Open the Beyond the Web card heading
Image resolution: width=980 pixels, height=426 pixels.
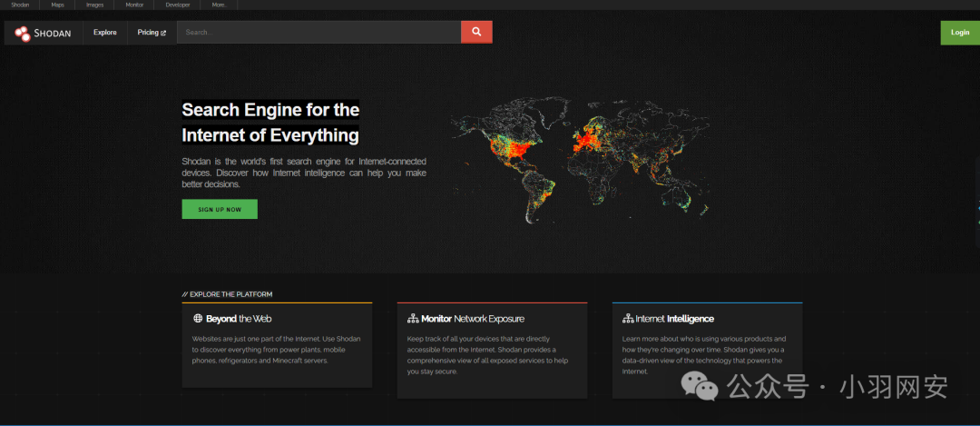[x=239, y=319]
